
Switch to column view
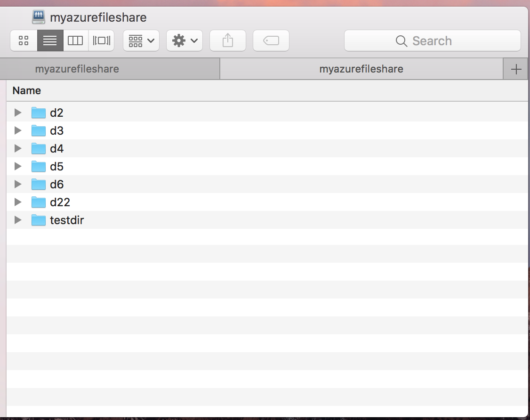click(75, 40)
